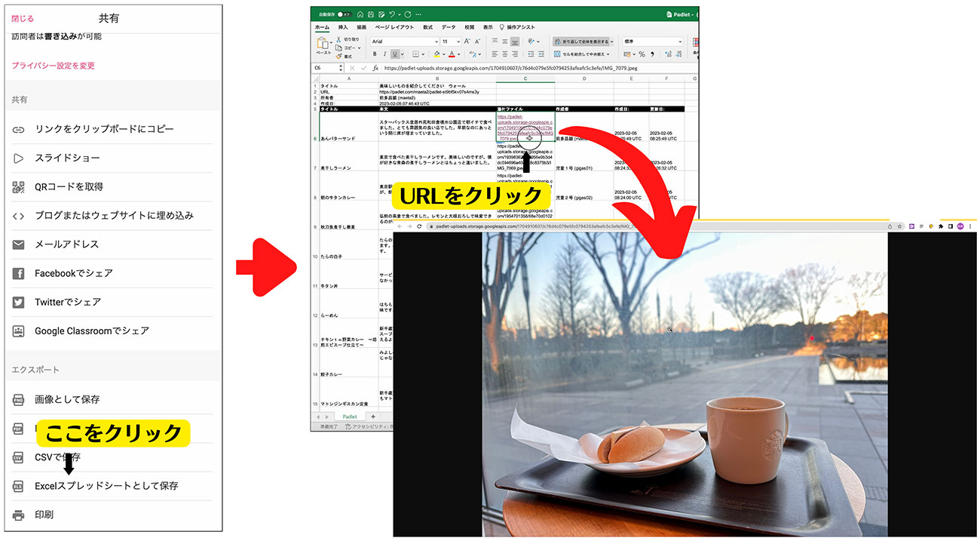Expand the underline style dropdown arrow

(403, 54)
